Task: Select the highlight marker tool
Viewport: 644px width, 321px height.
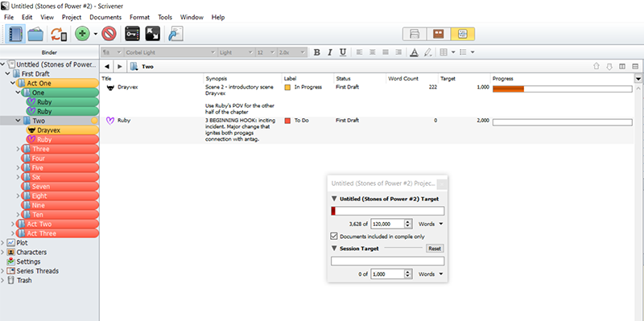Action: pyautogui.click(x=427, y=52)
